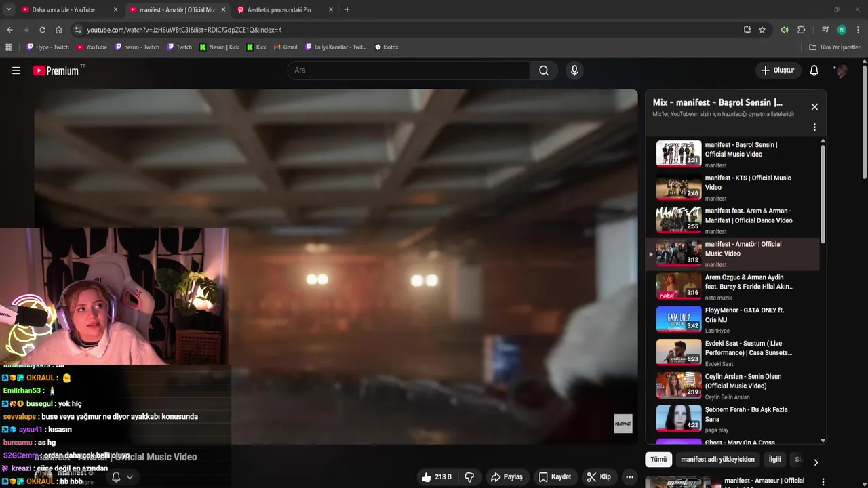The image size is (868, 488).
Task: Click the search magnifier button
Action: click(x=544, y=70)
